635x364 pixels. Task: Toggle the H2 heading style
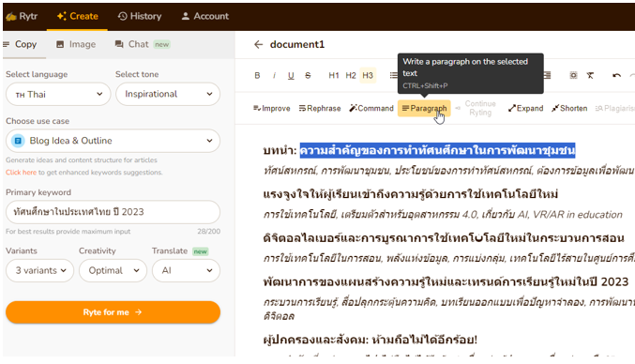(351, 75)
